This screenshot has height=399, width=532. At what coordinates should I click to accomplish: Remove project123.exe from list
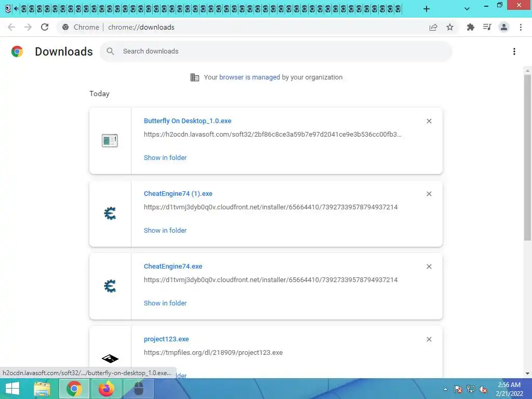click(429, 339)
